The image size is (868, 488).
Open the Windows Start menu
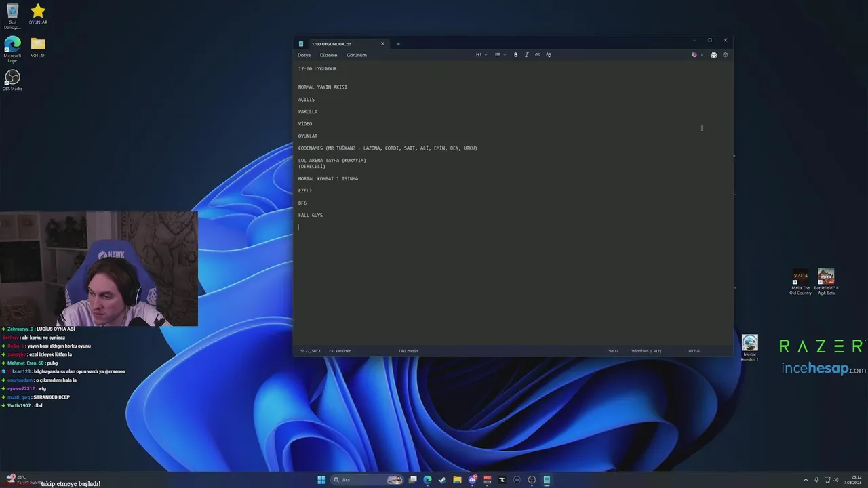coord(321,480)
